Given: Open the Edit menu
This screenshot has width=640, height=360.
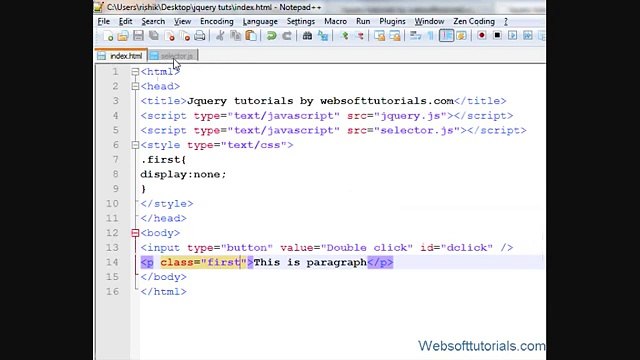Looking at the screenshot, I should [125, 21].
